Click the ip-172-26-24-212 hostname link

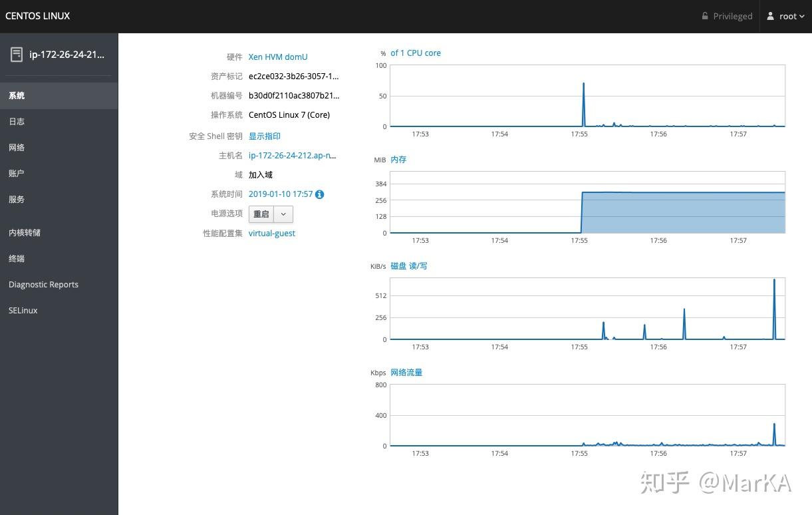(293, 156)
